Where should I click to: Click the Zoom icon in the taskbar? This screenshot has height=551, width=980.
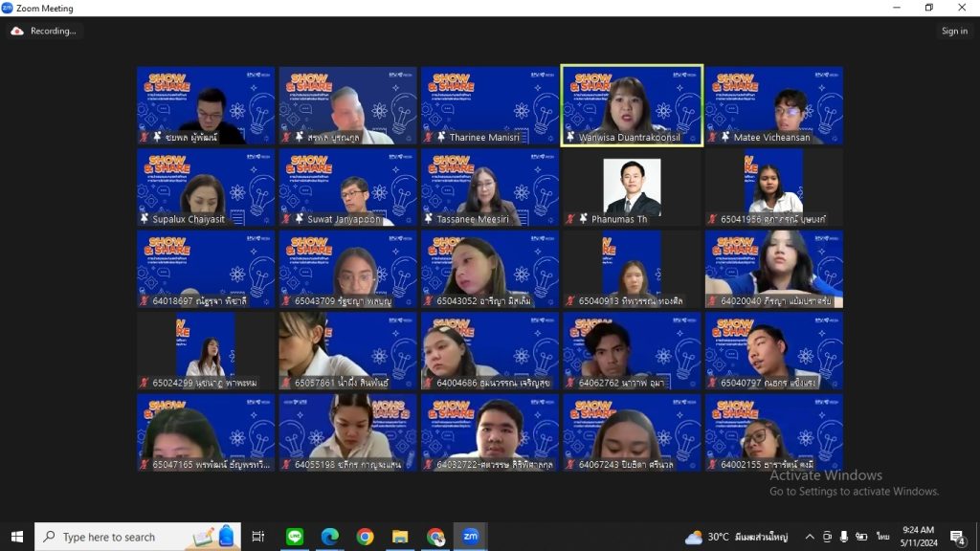tap(470, 537)
